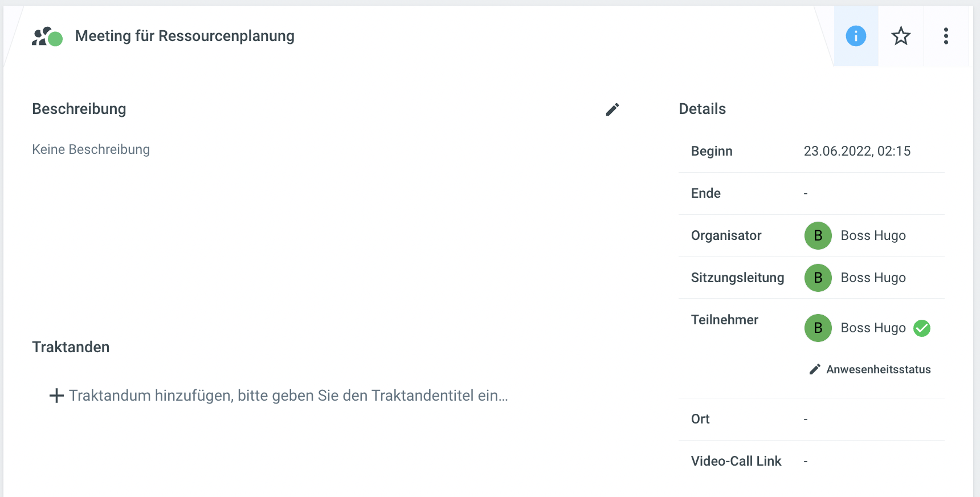
Task: Open the three-dot more options menu
Action: [946, 36]
